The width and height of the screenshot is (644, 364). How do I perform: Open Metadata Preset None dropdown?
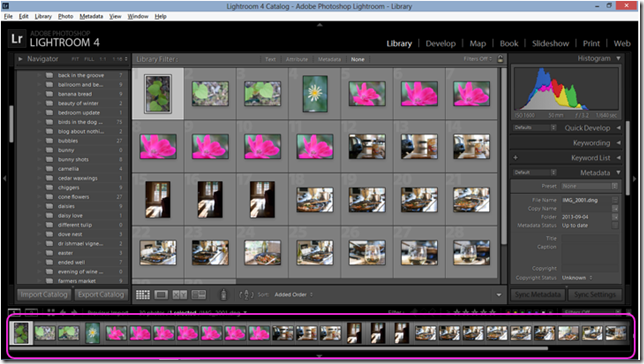pyautogui.click(x=589, y=186)
